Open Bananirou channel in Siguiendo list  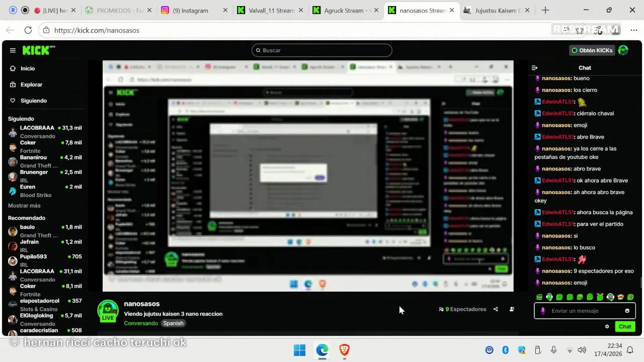(x=45, y=161)
